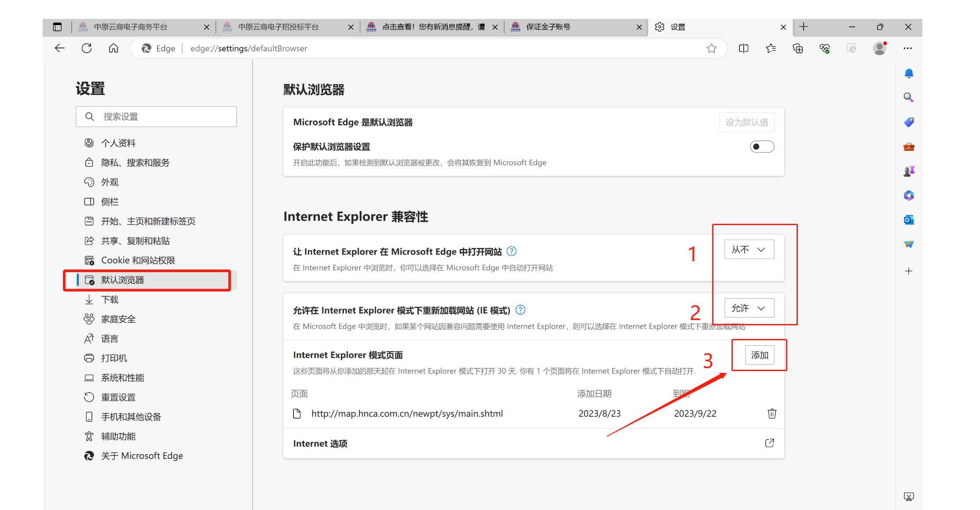Open the Settings and more ellipsis menu
The image size is (980, 510).
pyautogui.click(x=907, y=48)
